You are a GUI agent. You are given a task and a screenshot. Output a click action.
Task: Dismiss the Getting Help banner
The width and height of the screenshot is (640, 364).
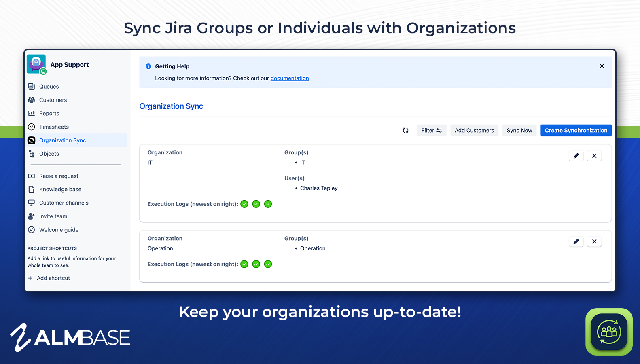(x=602, y=66)
